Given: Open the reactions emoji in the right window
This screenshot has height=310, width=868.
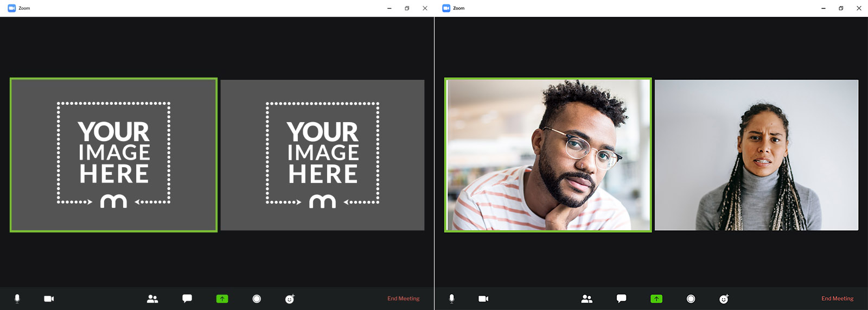Looking at the screenshot, I should click(x=724, y=299).
